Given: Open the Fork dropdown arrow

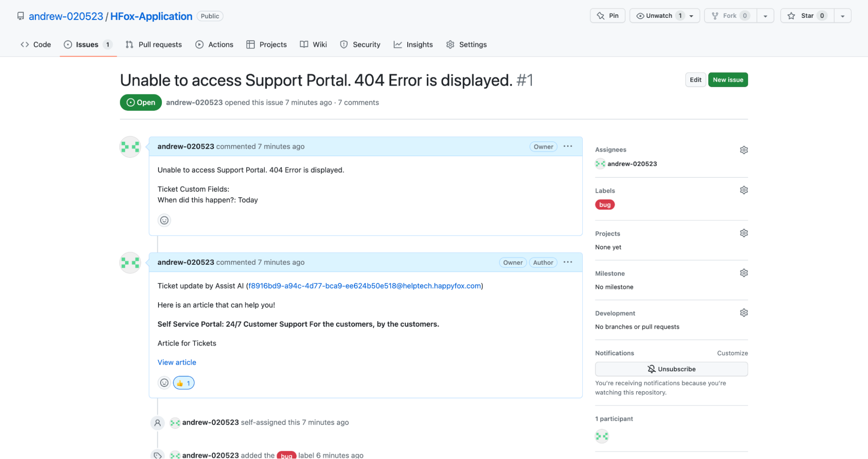Looking at the screenshot, I should [x=765, y=15].
